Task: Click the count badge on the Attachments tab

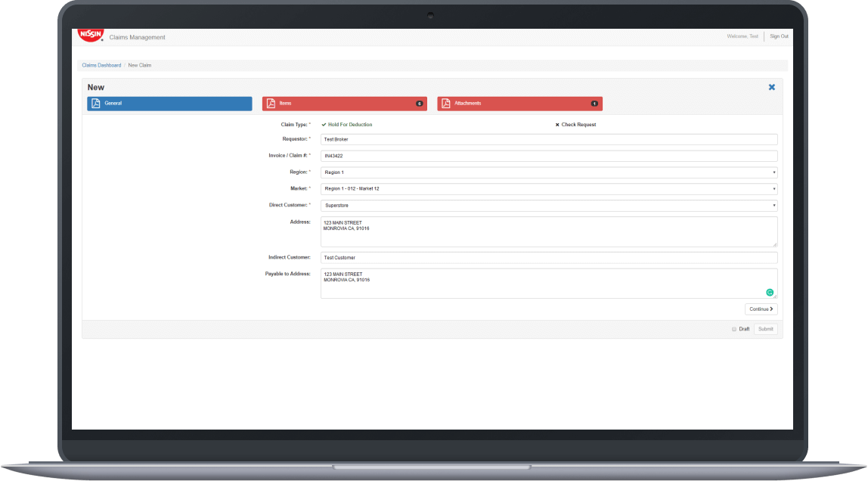Action: click(x=594, y=103)
